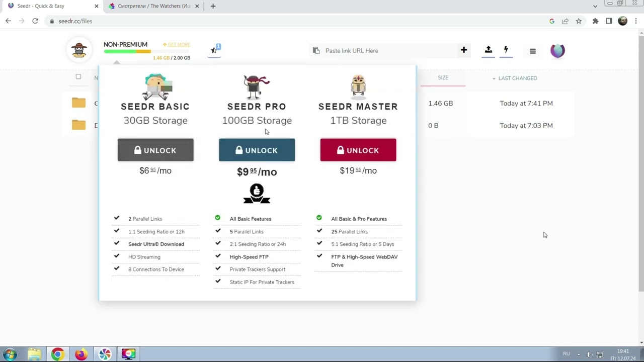The width and height of the screenshot is (644, 362).
Task: Click the $9.95/mo Pro price
Action: click(x=257, y=171)
